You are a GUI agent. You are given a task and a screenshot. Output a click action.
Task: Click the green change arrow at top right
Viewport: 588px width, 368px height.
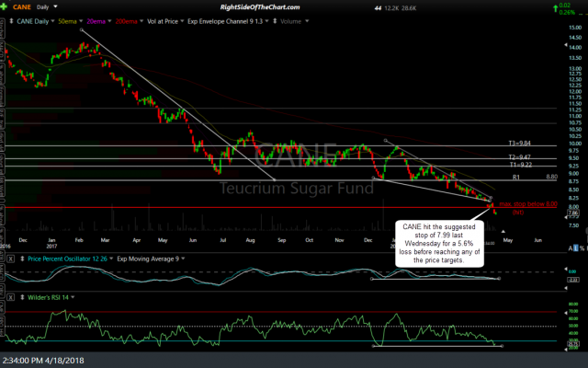click(x=555, y=8)
